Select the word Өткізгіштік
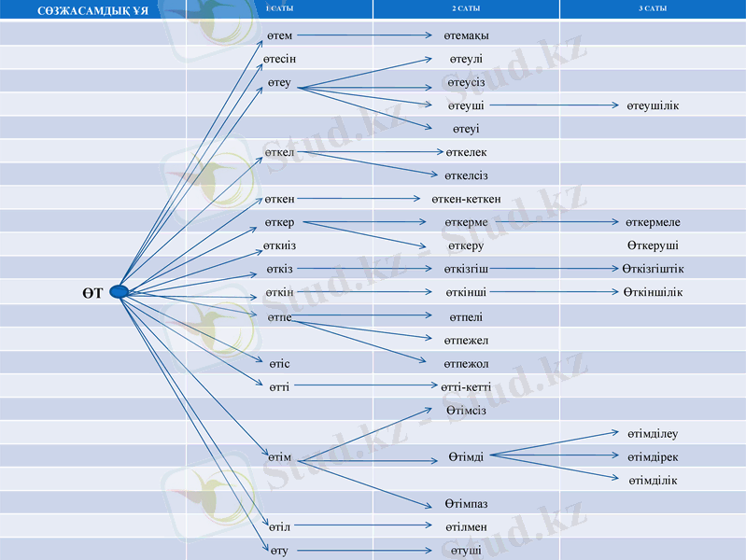Viewport: 746px width, 560px height. click(653, 269)
